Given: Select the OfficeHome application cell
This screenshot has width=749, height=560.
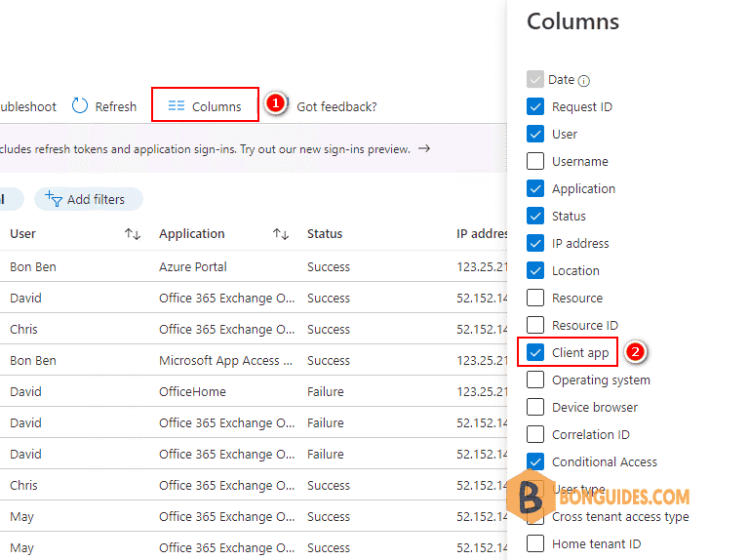Looking at the screenshot, I should 192,391.
